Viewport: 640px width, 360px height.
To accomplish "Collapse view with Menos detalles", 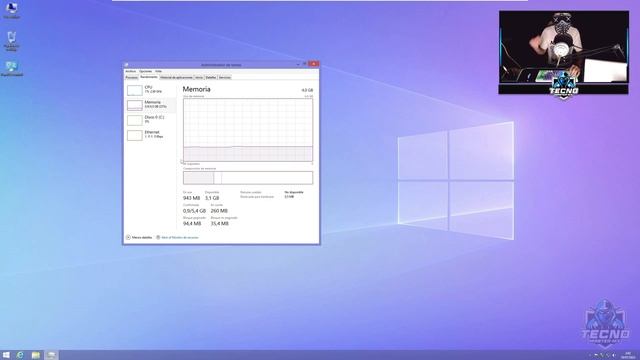I will tap(139, 237).
